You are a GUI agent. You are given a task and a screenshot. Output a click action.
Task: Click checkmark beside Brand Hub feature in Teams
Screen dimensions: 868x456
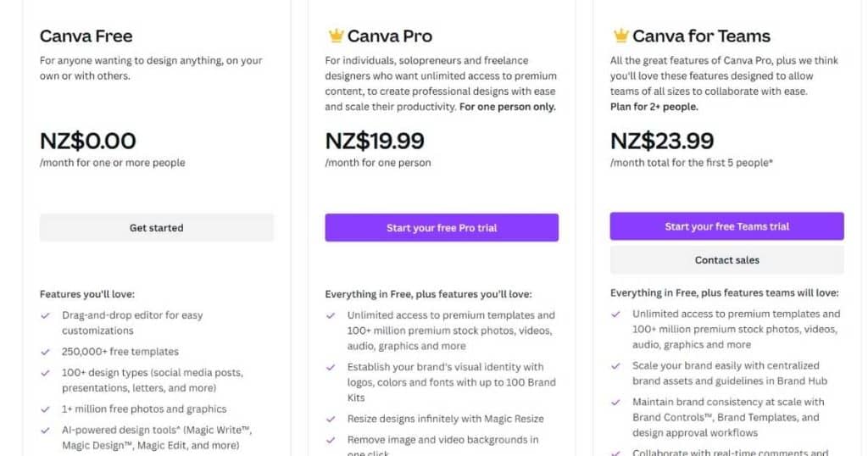click(615, 366)
